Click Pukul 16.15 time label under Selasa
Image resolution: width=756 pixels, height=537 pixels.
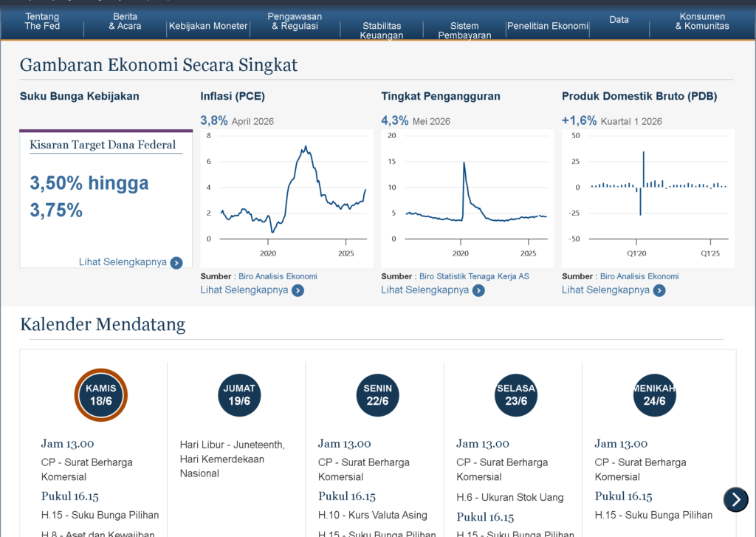(485, 517)
